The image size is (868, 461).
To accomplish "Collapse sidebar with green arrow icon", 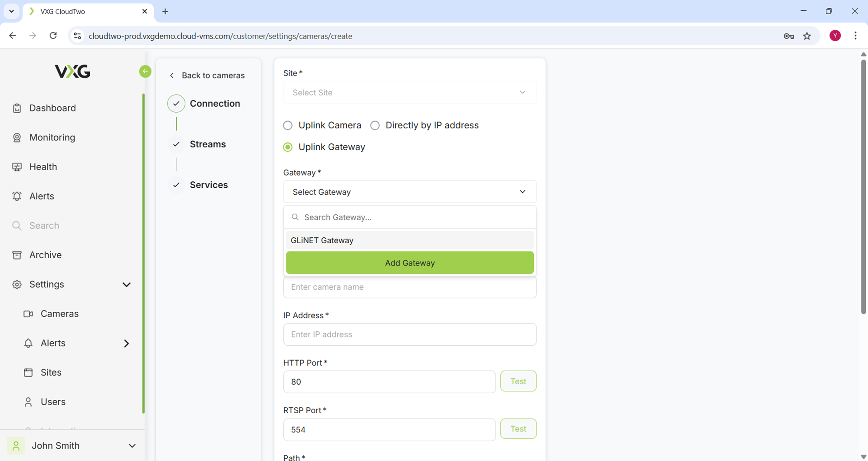I will (x=145, y=71).
